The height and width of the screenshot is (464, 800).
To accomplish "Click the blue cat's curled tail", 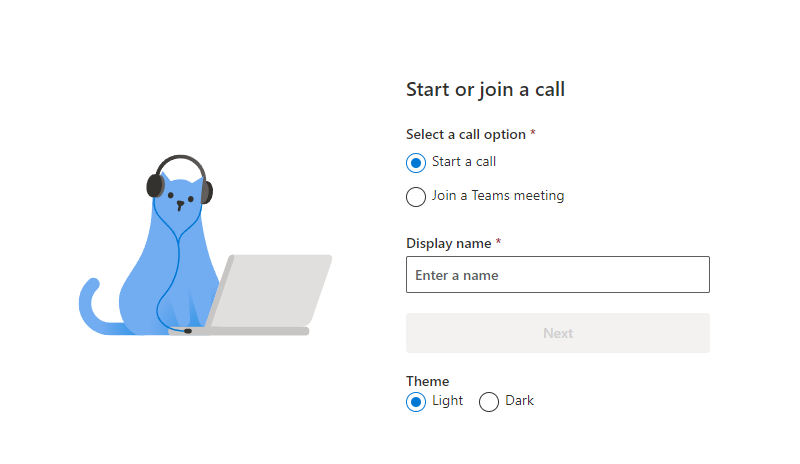I will 95,308.
